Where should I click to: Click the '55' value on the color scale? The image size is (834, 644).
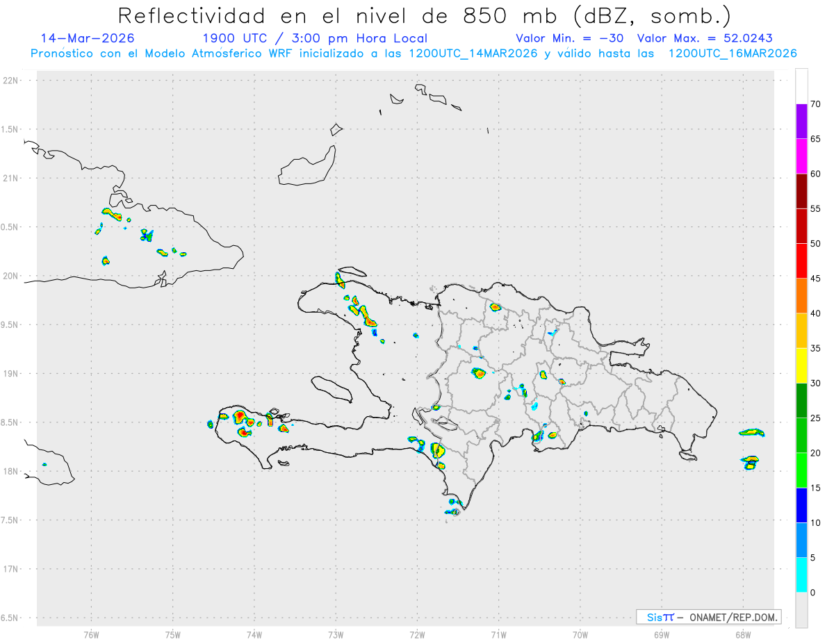point(815,208)
